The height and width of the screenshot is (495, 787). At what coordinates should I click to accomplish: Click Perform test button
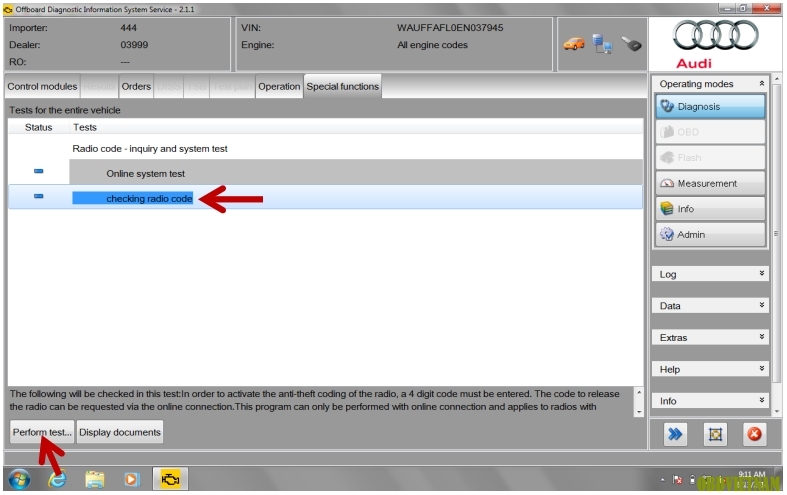point(42,432)
